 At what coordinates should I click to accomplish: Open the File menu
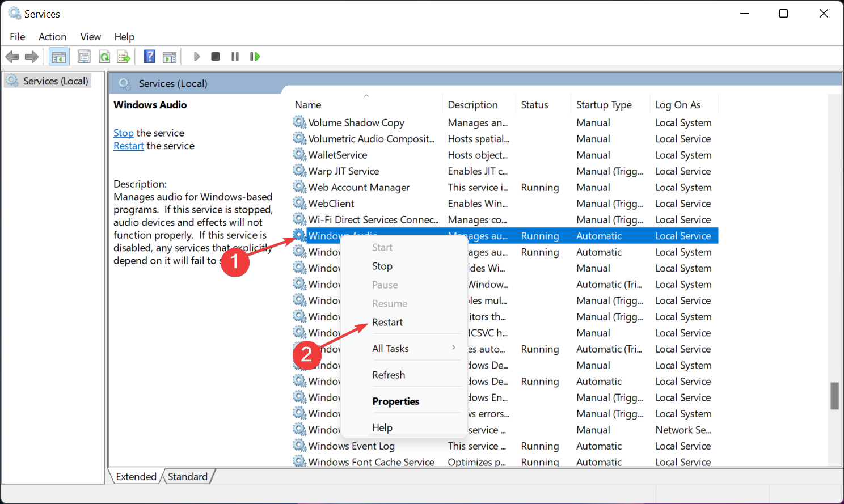click(18, 37)
